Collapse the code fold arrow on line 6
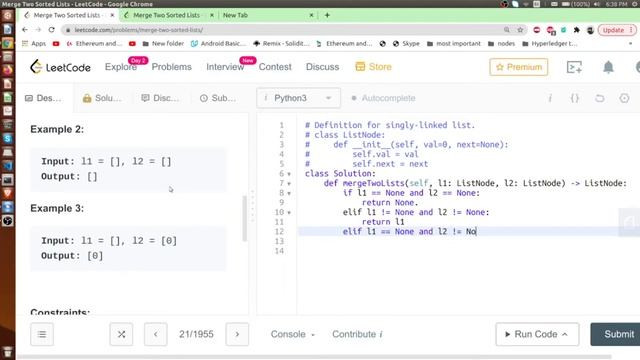The image size is (640, 360). [x=289, y=174]
